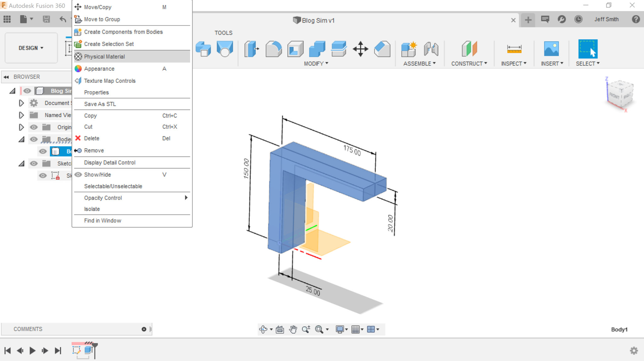
Task: Click the Orbit icon in the navigation bar
Action: point(264,329)
